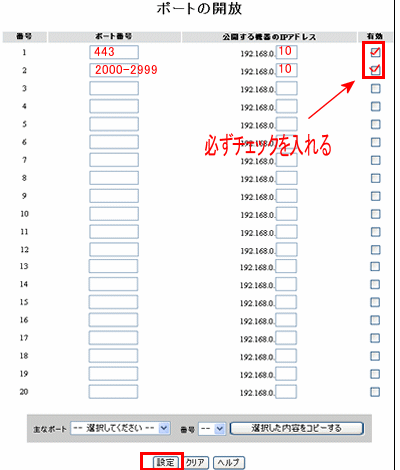Select the IP address field in row 10
Image resolution: width=400 pixels, height=470 pixels.
pos(287,214)
